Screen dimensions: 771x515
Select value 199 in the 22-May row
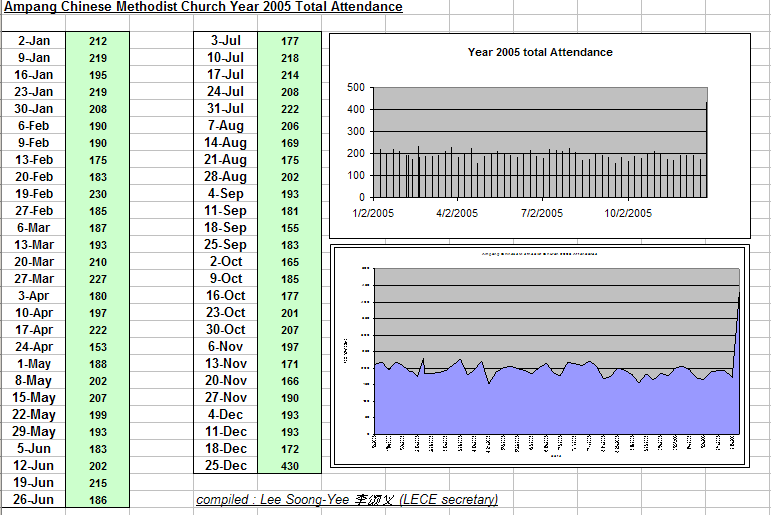98,415
